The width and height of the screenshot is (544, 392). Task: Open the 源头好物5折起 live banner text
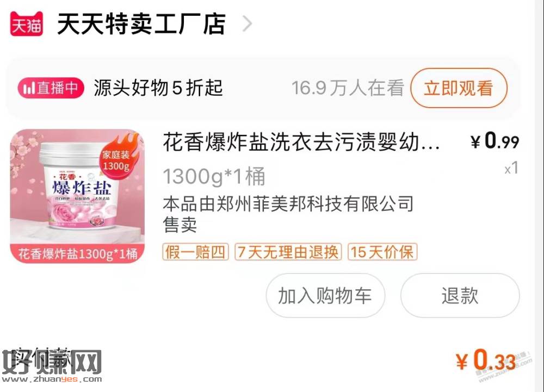158,88
